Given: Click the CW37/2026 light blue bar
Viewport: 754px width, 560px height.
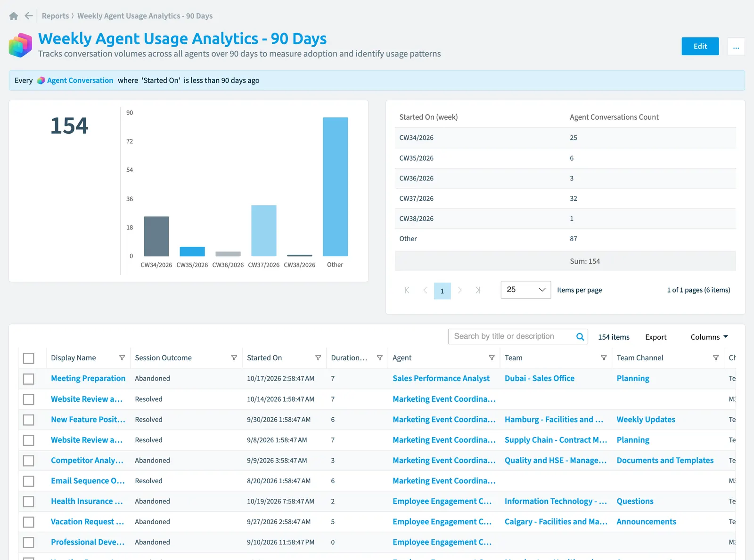Looking at the screenshot, I should tap(264, 231).
